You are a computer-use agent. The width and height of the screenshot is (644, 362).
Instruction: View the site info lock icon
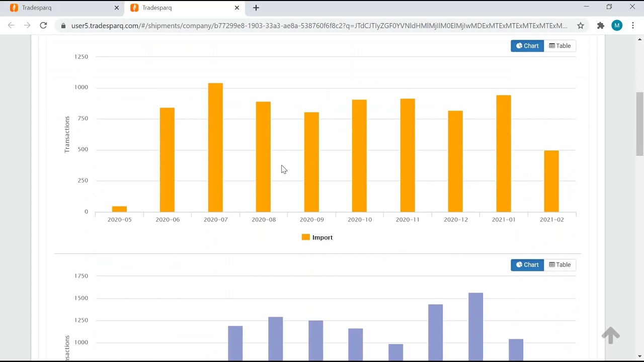tap(63, 26)
